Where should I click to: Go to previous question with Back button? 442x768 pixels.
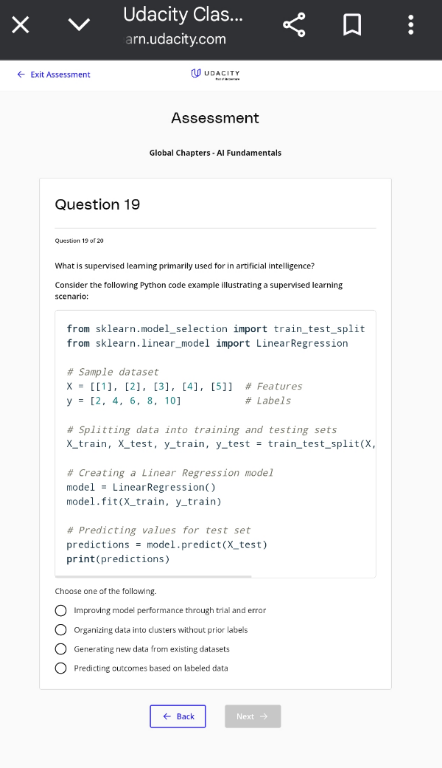pyautogui.click(x=178, y=716)
